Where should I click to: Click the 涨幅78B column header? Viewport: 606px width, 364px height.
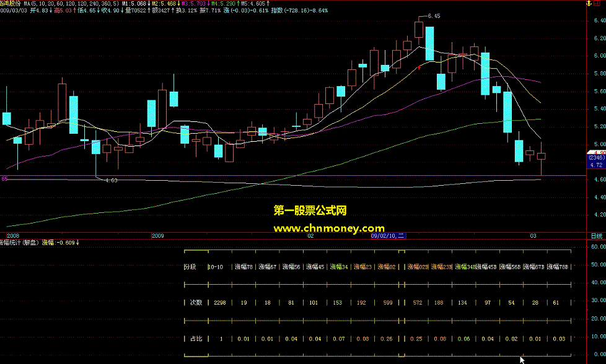click(x=558, y=267)
